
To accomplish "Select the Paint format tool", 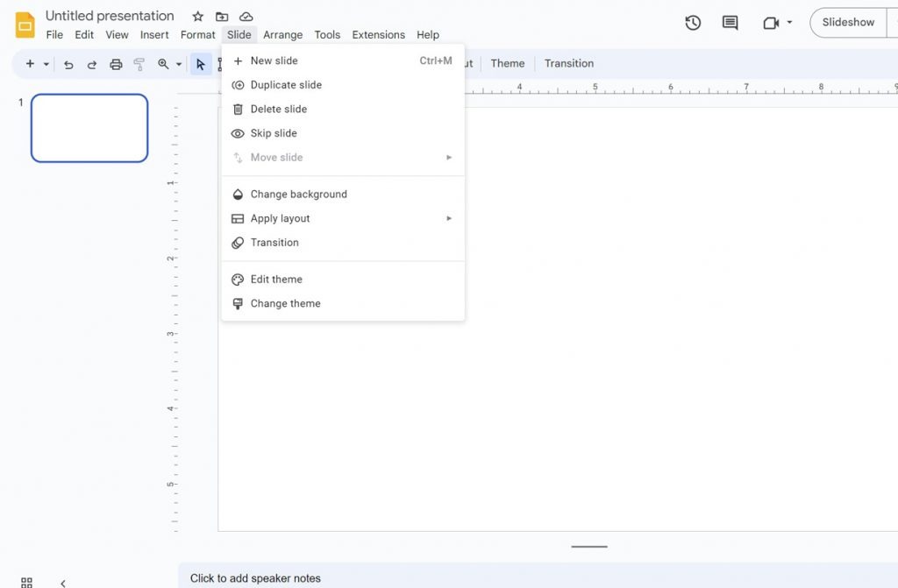I will pos(138,63).
